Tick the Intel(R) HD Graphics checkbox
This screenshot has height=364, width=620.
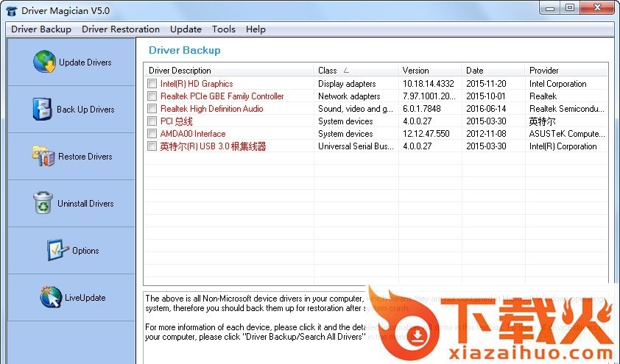pos(152,84)
